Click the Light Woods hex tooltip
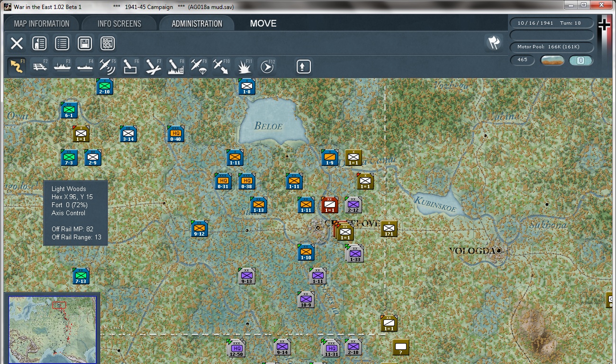The image size is (616, 364). click(76, 213)
